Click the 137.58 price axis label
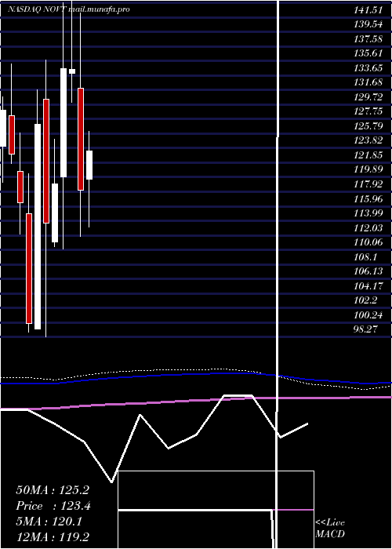Screen dimensions: 392x549 (x=368, y=39)
